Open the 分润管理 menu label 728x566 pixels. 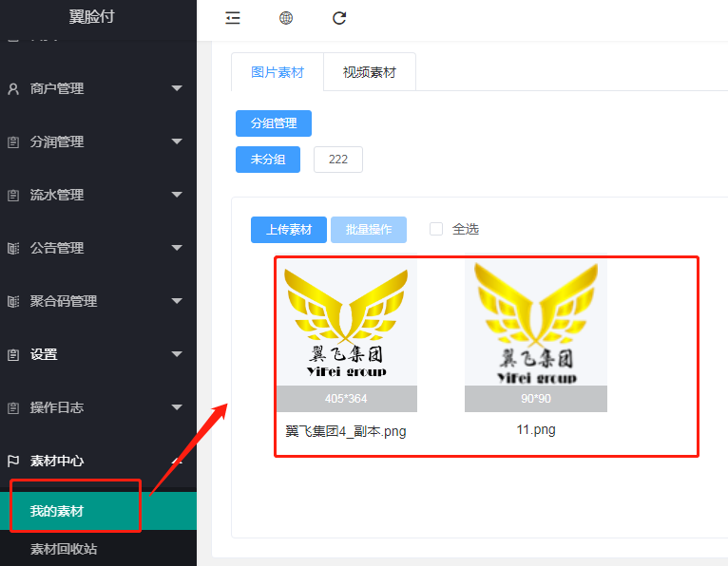pos(57,141)
